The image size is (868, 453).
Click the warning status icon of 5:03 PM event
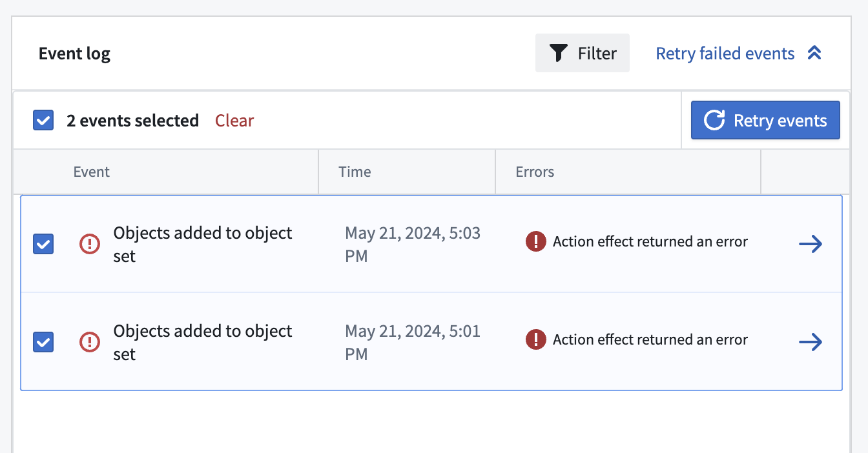(x=90, y=244)
